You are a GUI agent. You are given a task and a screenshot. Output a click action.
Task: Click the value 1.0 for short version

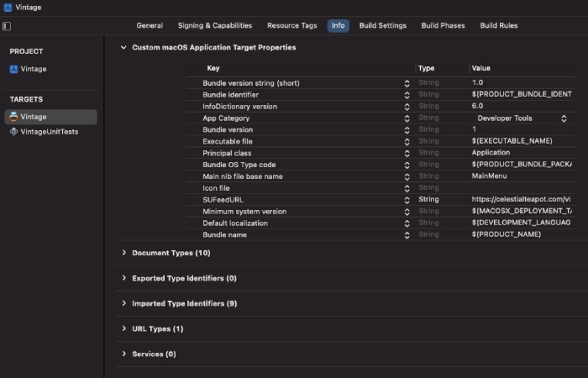tap(477, 82)
